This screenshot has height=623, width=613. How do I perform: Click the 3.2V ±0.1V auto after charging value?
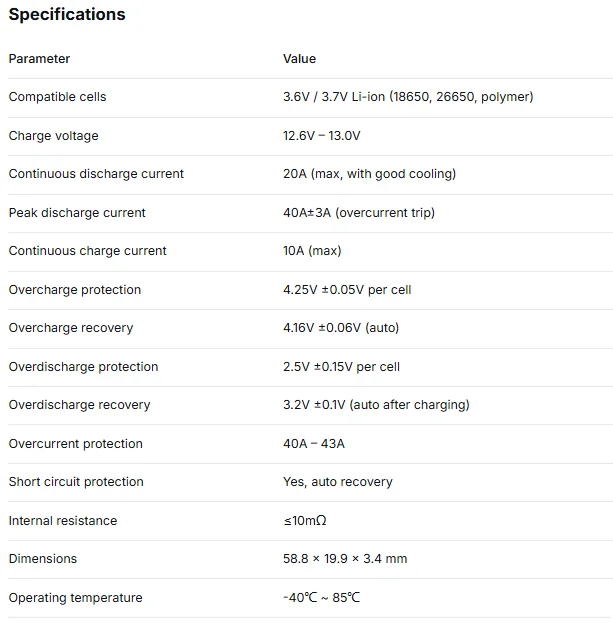(x=376, y=405)
